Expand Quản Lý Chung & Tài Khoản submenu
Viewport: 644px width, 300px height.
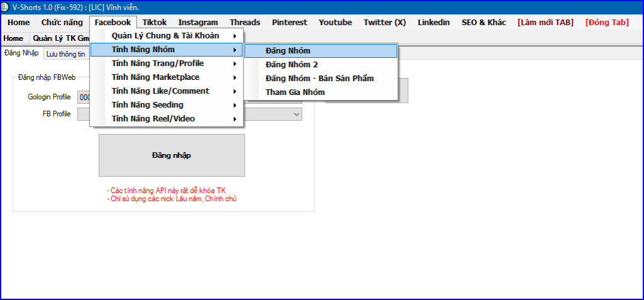point(166,36)
